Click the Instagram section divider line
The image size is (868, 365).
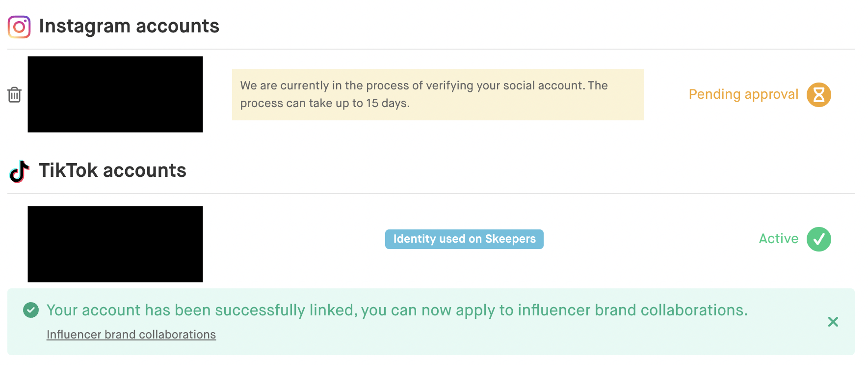coord(431,49)
